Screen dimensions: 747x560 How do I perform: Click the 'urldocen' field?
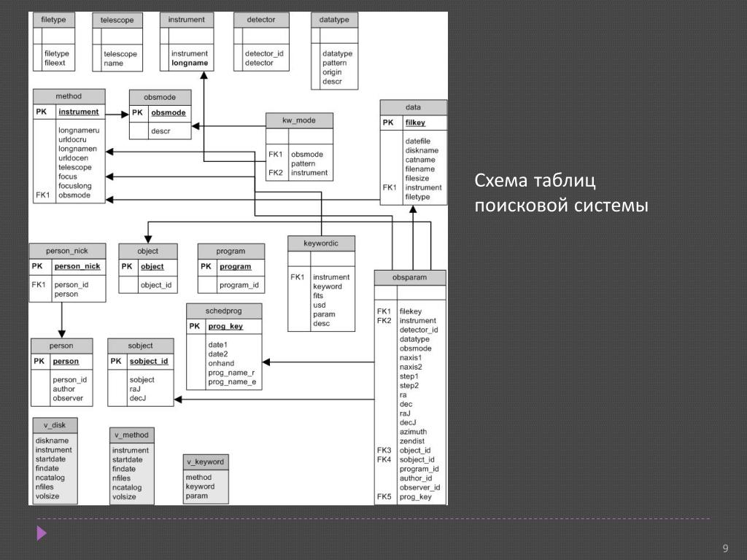pyautogui.click(x=74, y=158)
